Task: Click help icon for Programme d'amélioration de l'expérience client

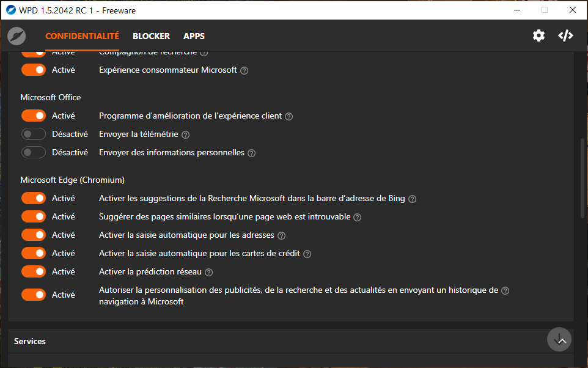Action: pyautogui.click(x=289, y=116)
